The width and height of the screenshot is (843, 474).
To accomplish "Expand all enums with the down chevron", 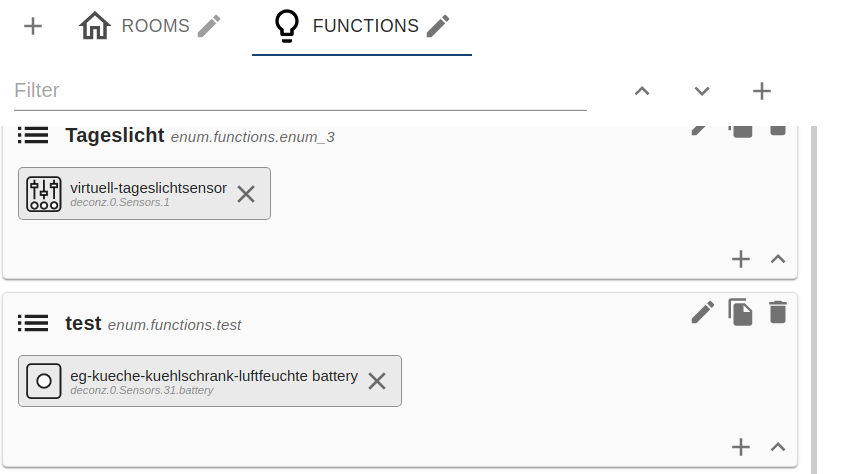I will point(702,91).
